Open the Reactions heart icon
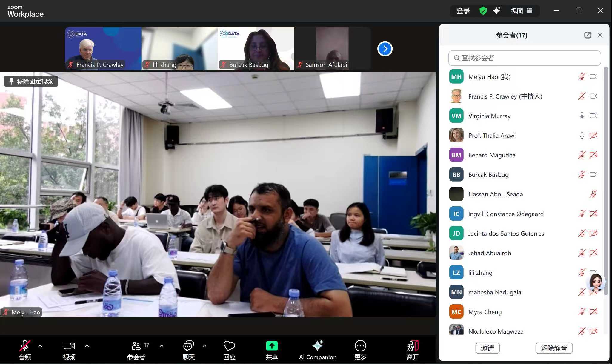 (x=229, y=346)
